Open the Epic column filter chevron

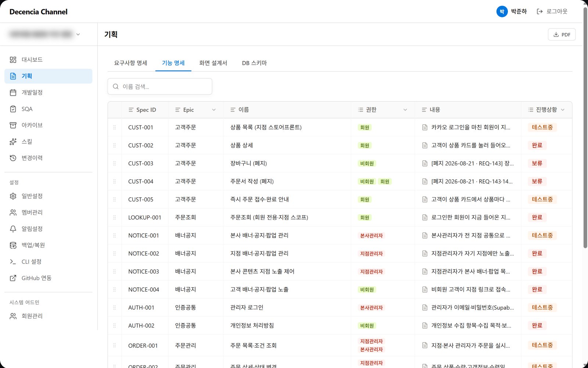[x=214, y=110]
